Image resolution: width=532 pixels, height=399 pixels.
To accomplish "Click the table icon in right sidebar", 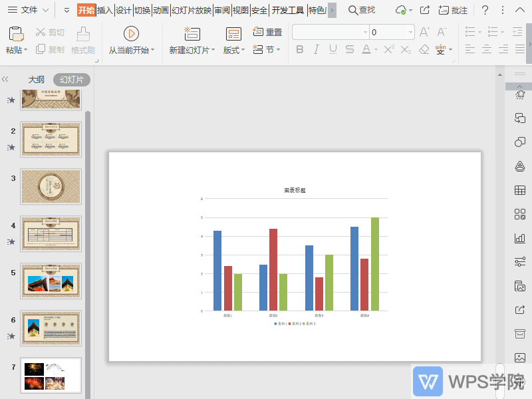I will tap(520, 190).
